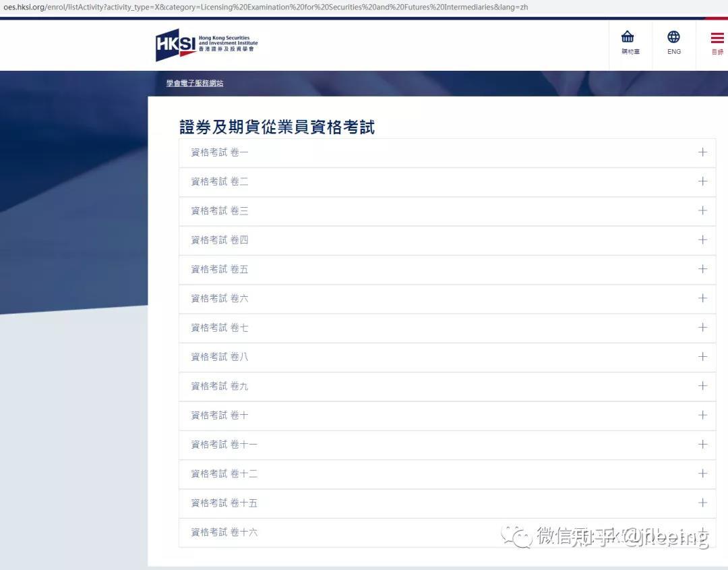The width and height of the screenshot is (728, 570).
Task: Expand plus icon for 資格考試 卷十五
Action: tap(702, 503)
